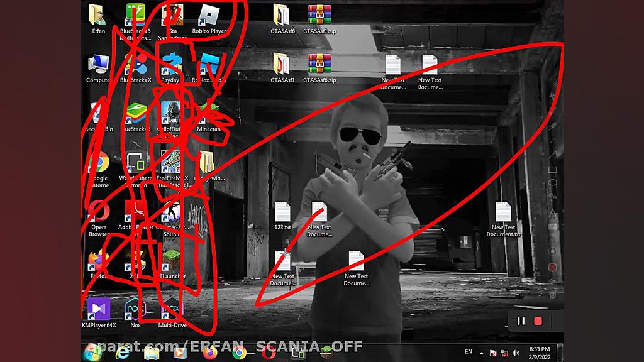
Task: Open the EN language indicator
Action: 468,352
